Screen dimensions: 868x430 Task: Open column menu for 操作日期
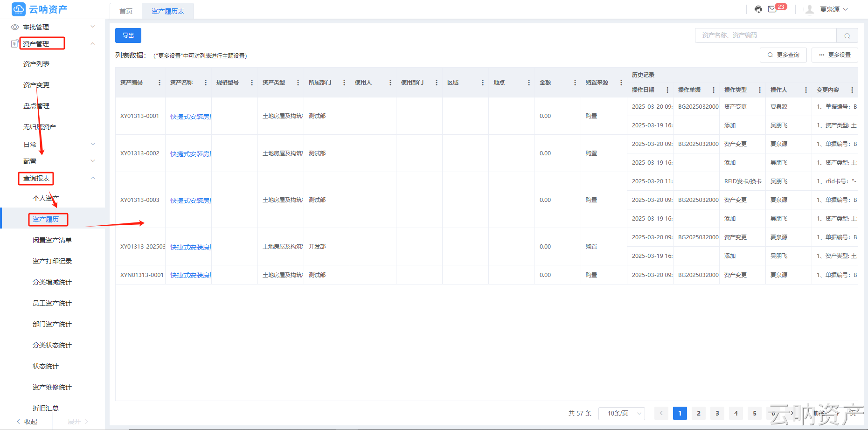(x=667, y=90)
